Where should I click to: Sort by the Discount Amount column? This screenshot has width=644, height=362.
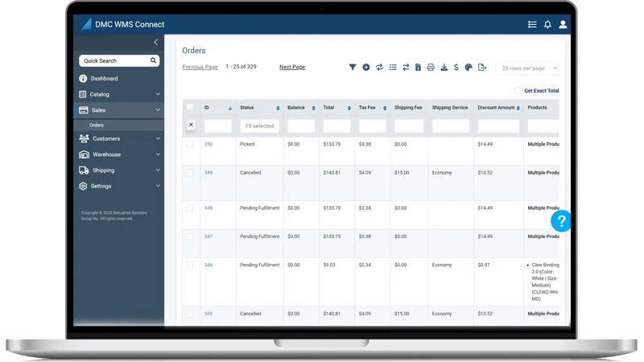(518, 108)
